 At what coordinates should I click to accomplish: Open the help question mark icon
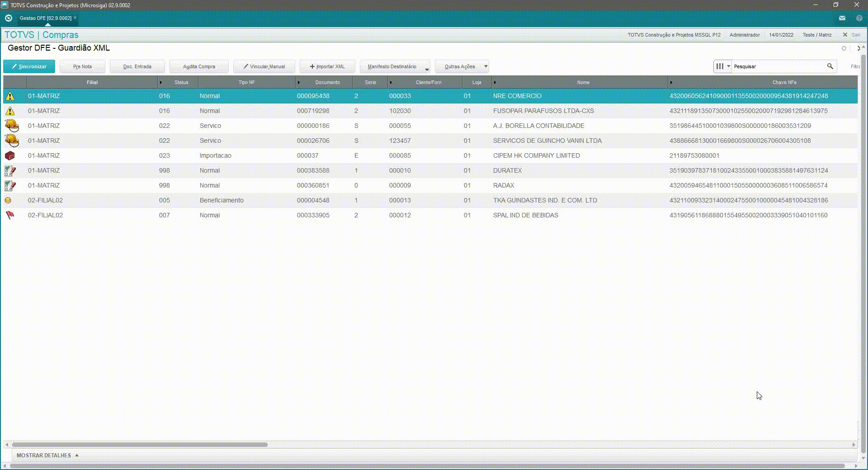click(x=859, y=18)
